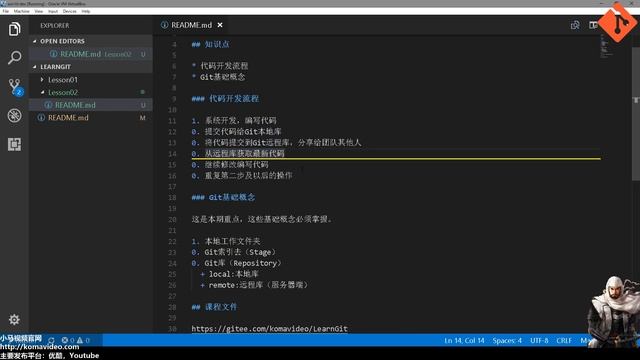
Task: Click the '### Git基础概念' heading on line 18
Action: tap(223, 198)
